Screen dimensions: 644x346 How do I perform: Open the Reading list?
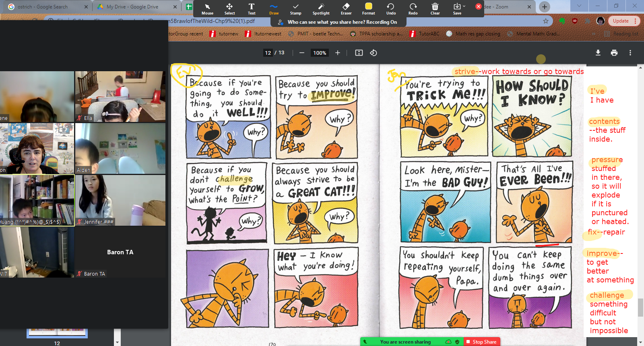pos(621,34)
